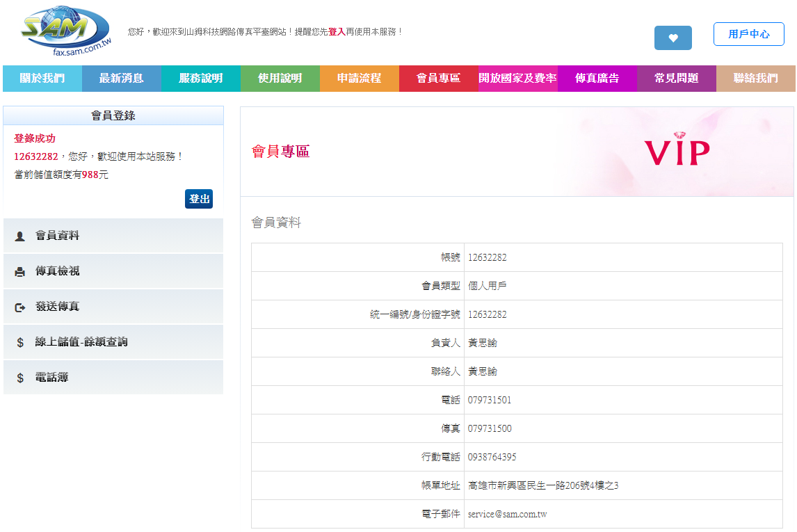Click the blue heart icon in the header

coord(673,38)
